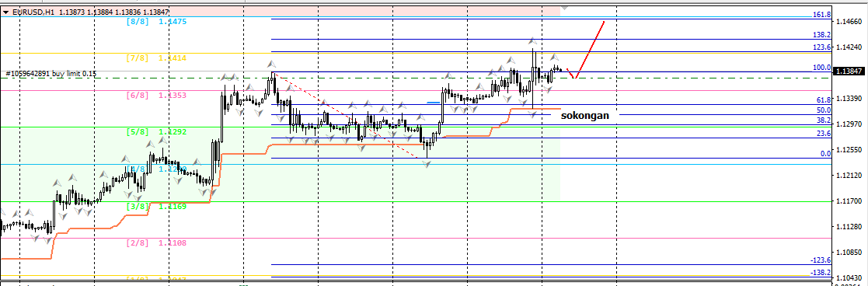Image resolution: width=868 pixels, height=286 pixels.
Task: Select the "sokongan" text label
Action: click(585, 116)
